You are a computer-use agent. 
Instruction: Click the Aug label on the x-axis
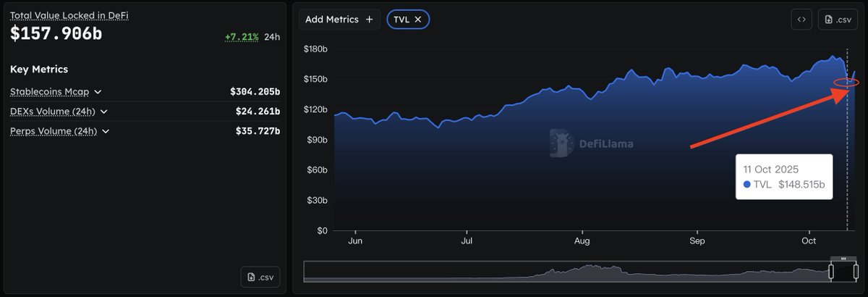582,240
